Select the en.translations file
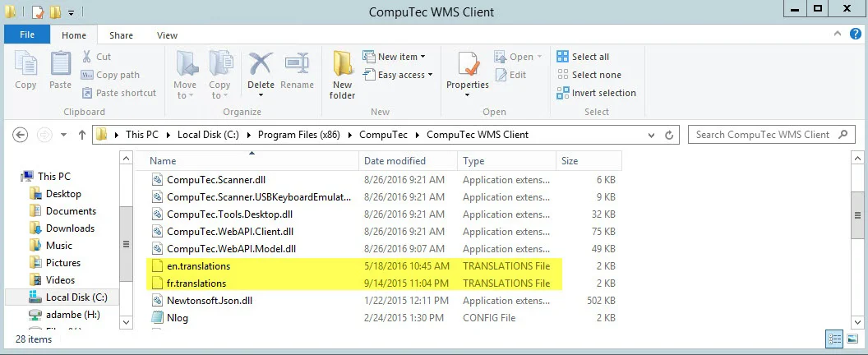Screen dimensions: 868x355 [x=198, y=266]
